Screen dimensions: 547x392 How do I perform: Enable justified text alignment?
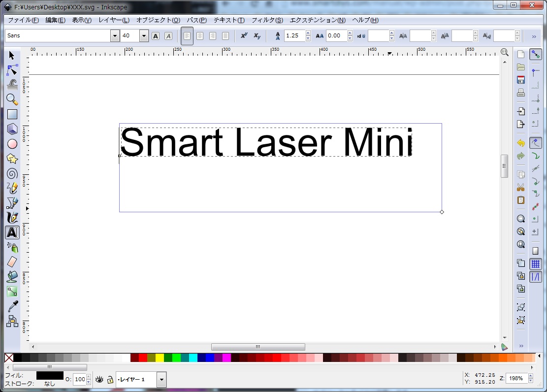tap(225, 36)
